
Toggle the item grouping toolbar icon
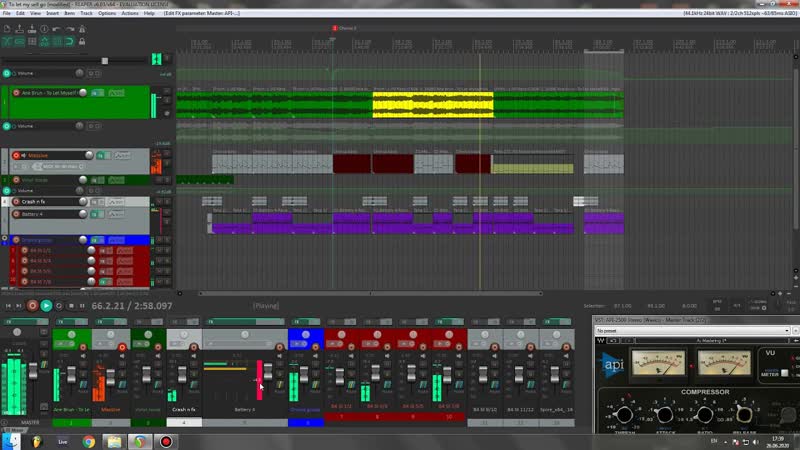19,42
